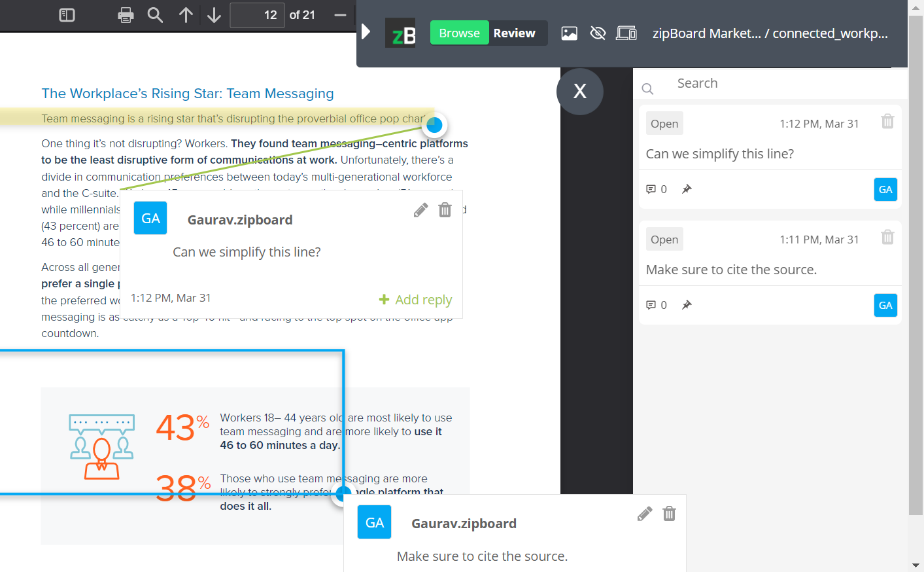Hide annotations using the eye-slash toggle

click(598, 33)
